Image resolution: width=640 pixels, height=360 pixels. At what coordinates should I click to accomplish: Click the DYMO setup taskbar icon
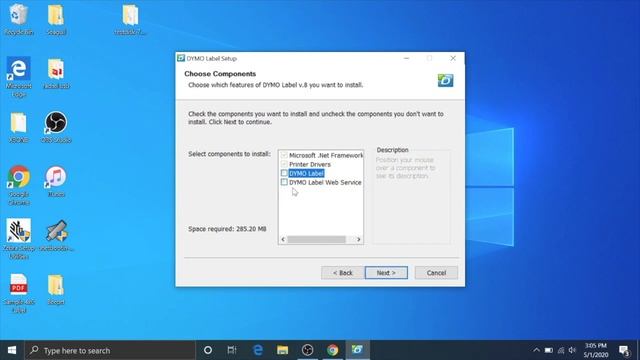click(357, 350)
